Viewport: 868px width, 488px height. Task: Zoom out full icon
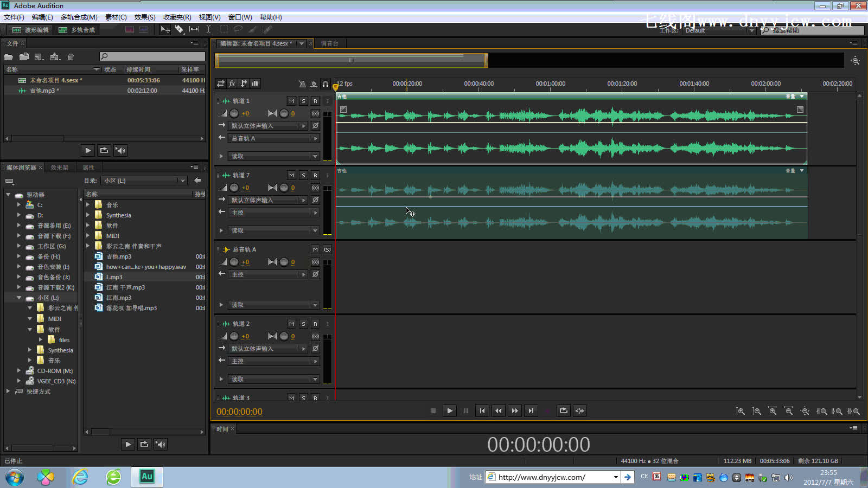pos(806,411)
